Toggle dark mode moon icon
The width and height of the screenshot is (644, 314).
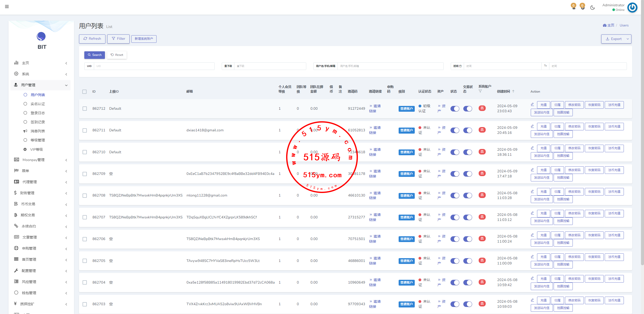pos(592,8)
